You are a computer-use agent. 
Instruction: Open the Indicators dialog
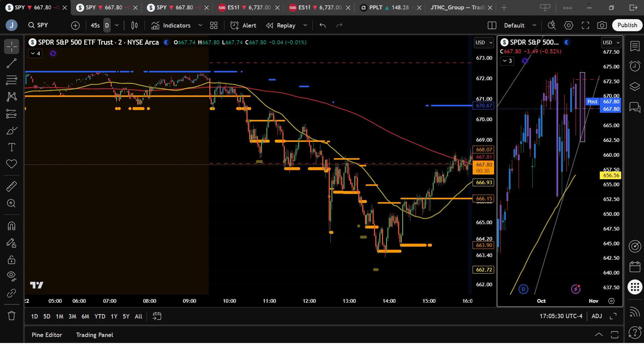tap(171, 25)
